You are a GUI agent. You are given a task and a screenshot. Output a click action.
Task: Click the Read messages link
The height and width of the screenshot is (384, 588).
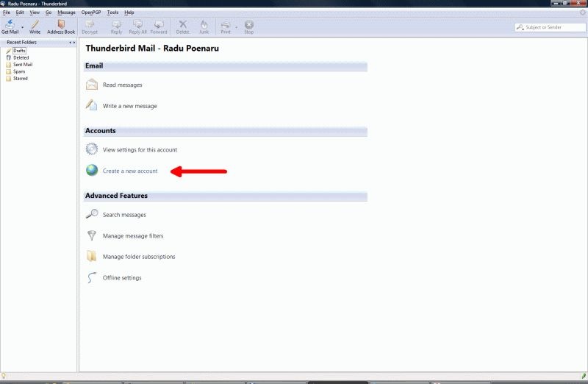coord(122,85)
